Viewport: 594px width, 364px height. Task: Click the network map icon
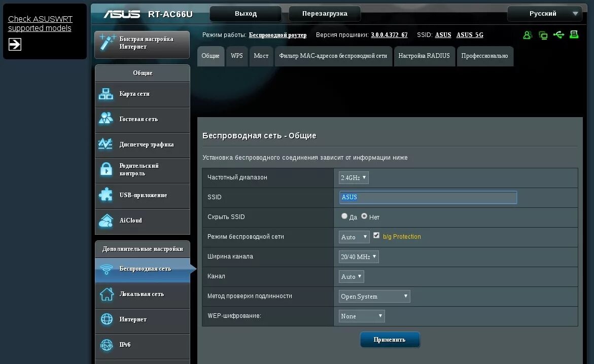106,94
